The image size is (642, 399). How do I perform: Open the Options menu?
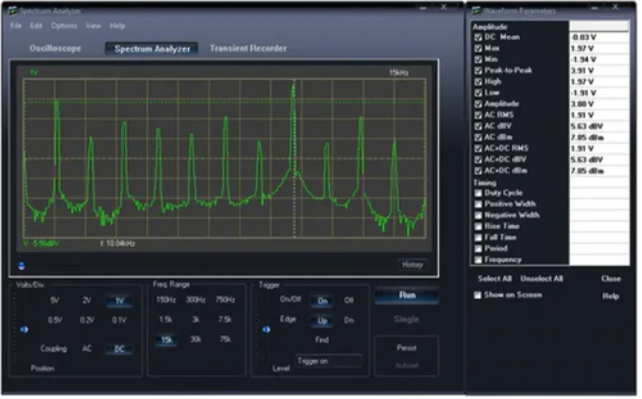point(64,26)
